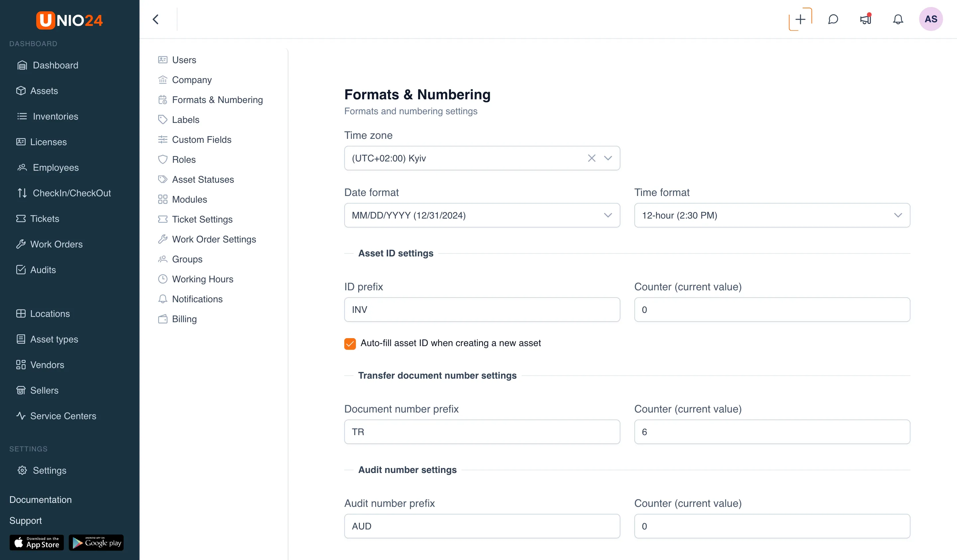Open Tickets in the sidebar

pos(38,219)
